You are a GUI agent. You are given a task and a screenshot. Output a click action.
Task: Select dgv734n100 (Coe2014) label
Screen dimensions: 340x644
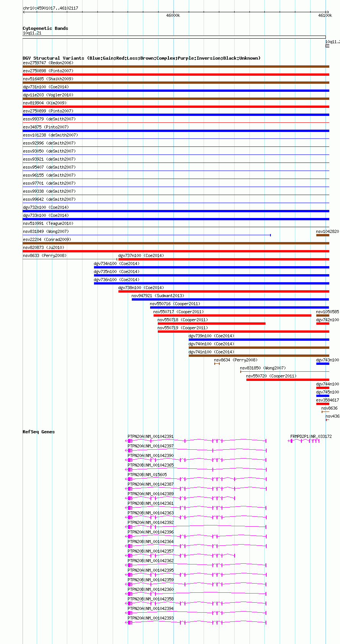point(117,263)
